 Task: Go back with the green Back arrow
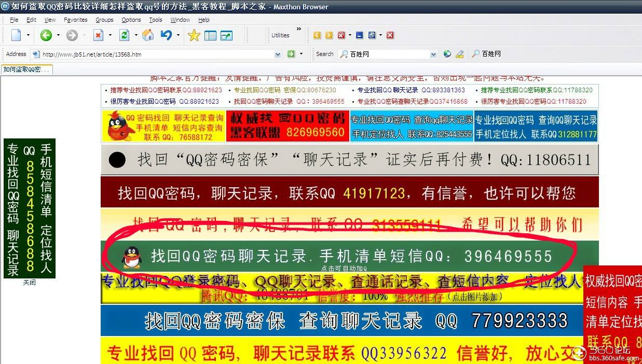click(x=46, y=35)
